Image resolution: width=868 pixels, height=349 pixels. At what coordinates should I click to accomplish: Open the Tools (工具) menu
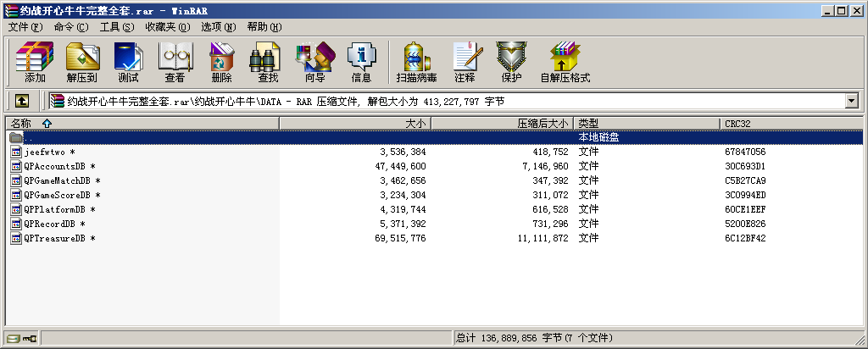click(x=116, y=27)
